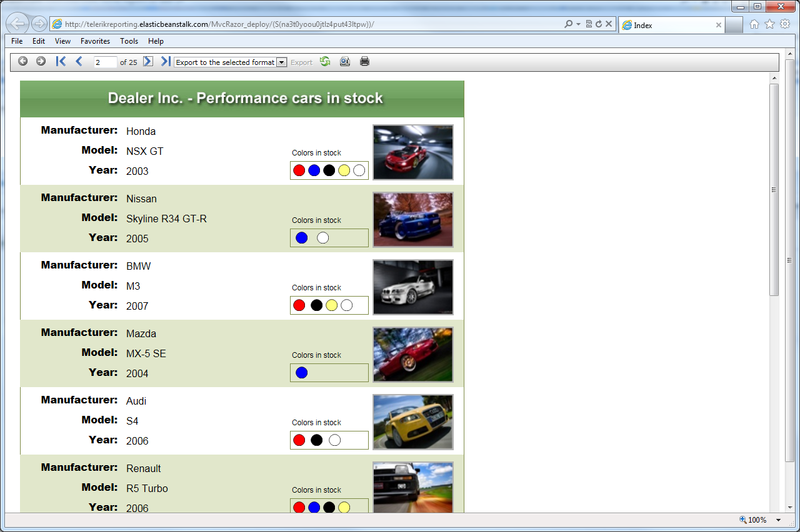800x532 pixels.
Task: Click the yellow swatch in the BMW M3 row
Action: coord(331,305)
